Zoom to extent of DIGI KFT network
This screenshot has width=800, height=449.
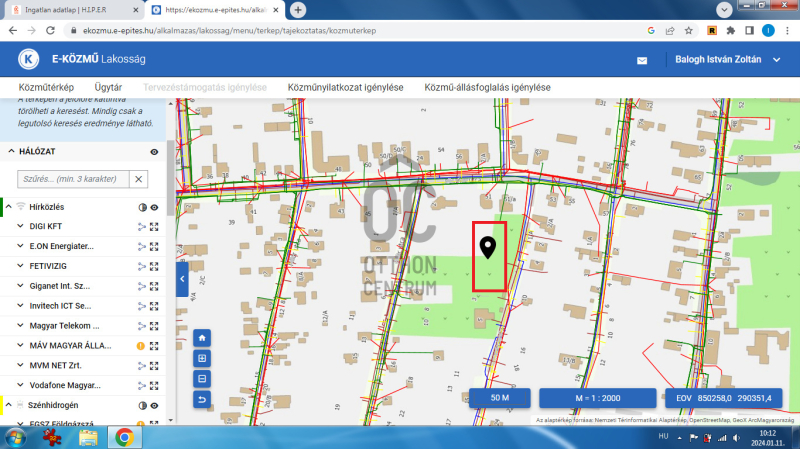tap(155, 226)
